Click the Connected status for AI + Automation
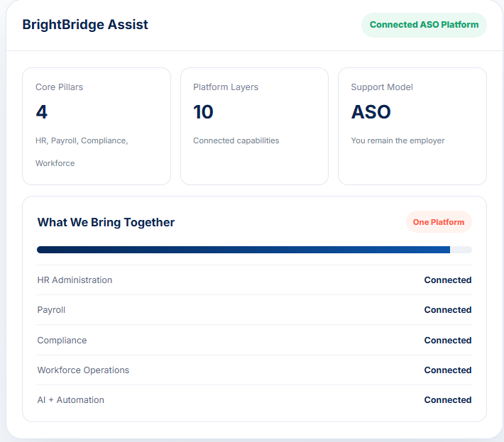Screen dimensions: 504x442 [x=448, y=400]
